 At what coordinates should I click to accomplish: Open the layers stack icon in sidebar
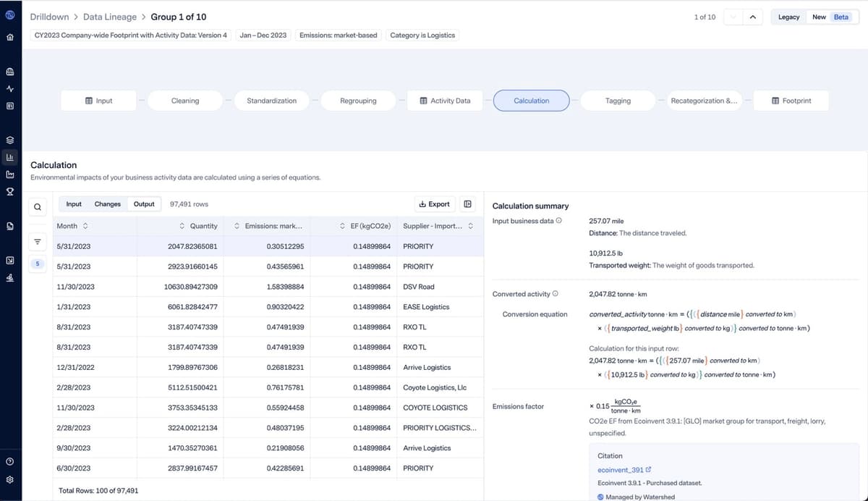(10, 140)
